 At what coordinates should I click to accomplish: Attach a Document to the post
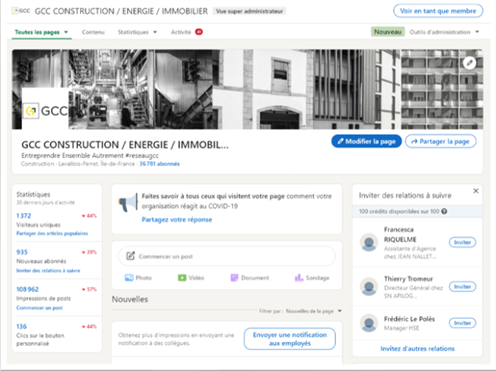[250, 278]
